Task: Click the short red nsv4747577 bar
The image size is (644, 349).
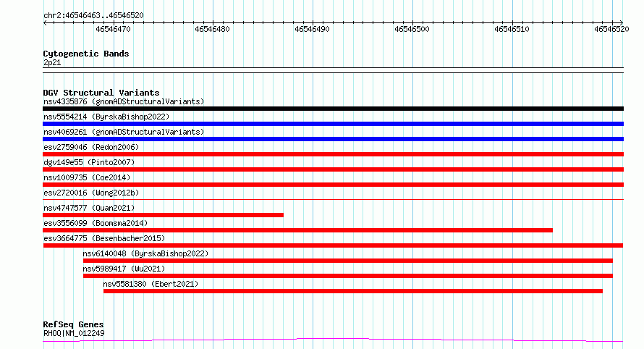Action: click(x=163, y=215)
